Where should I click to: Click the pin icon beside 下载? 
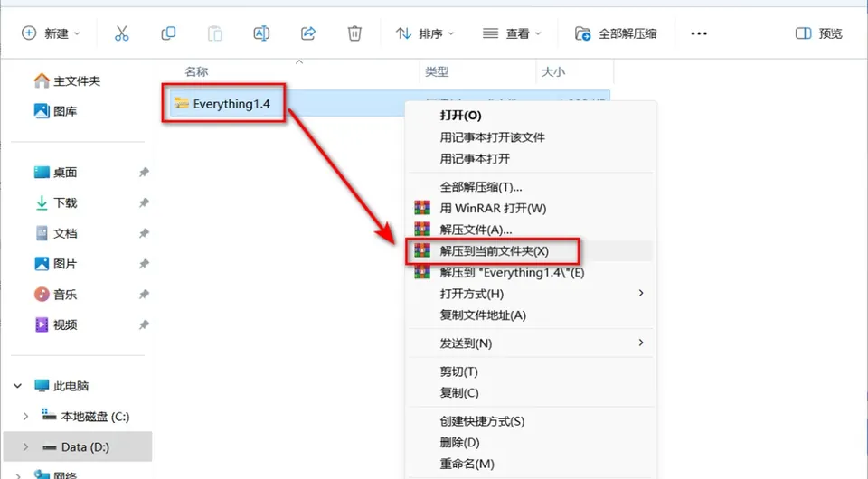pos(144,203)
